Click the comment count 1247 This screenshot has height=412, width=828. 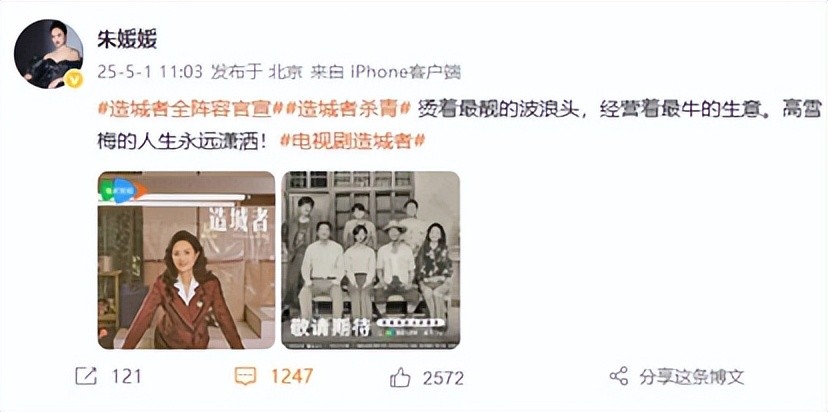(292, 377)
